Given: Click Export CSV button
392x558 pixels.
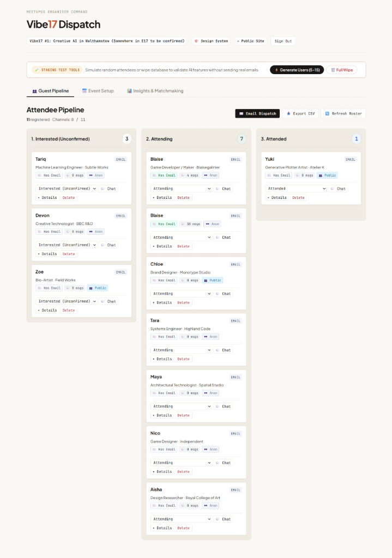Looking at the screenshot, I should (x=301, y=113).
